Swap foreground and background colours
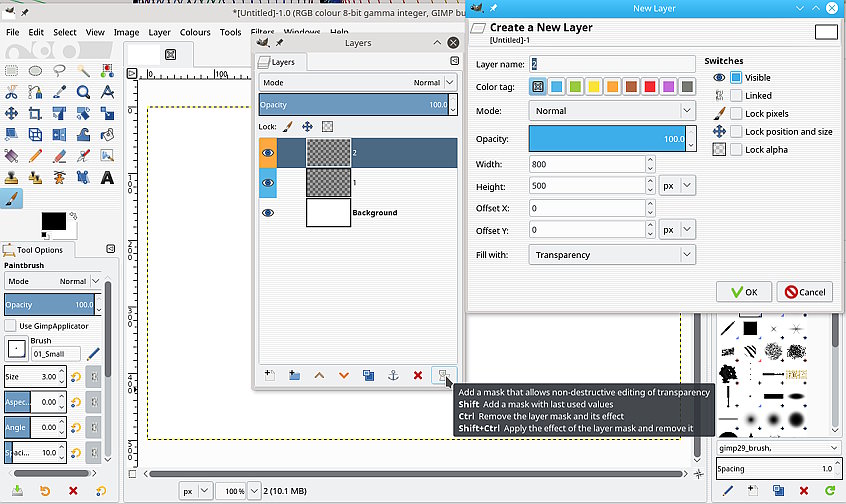The height and width of the screenshot is (504, 846). point(73,216)
